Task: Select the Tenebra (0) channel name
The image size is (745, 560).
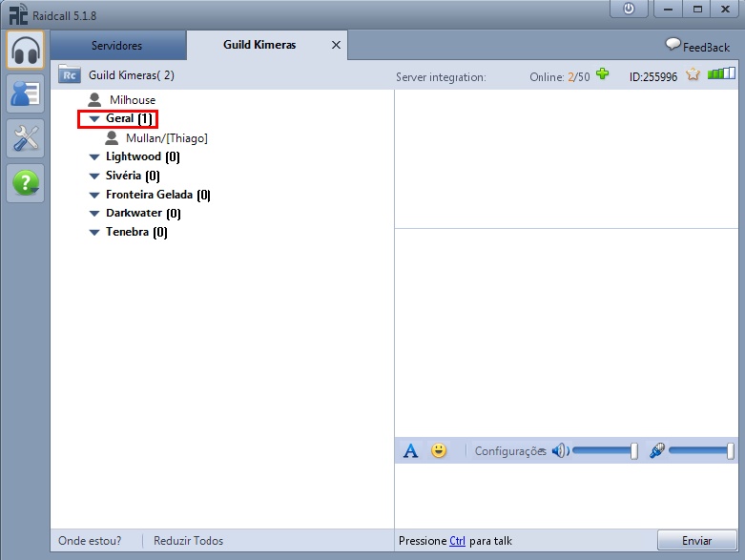Action: point(136,232)
